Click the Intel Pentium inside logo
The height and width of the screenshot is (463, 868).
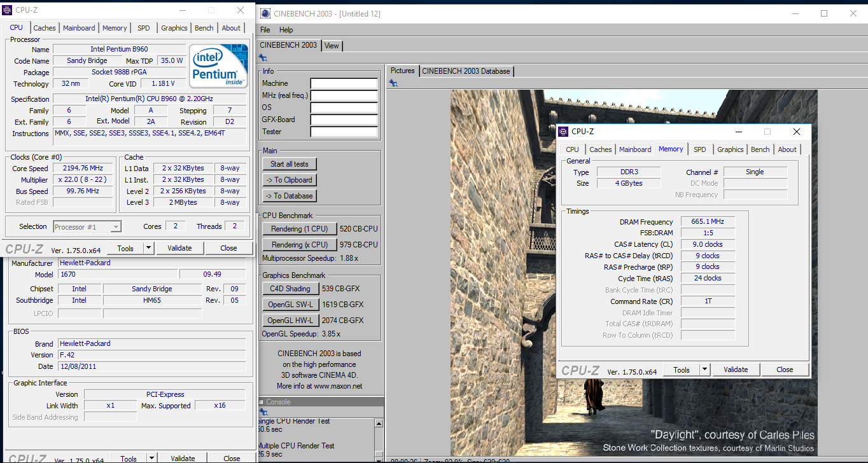pos(219,66)
